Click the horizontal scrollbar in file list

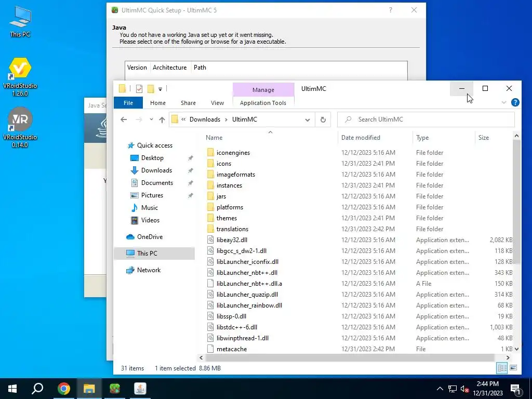point(350,357)
